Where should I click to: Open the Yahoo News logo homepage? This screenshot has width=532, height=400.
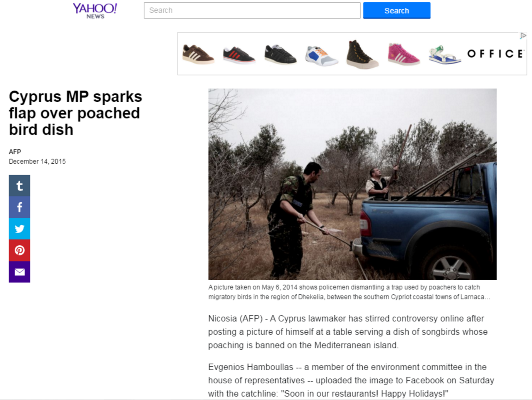95,10
